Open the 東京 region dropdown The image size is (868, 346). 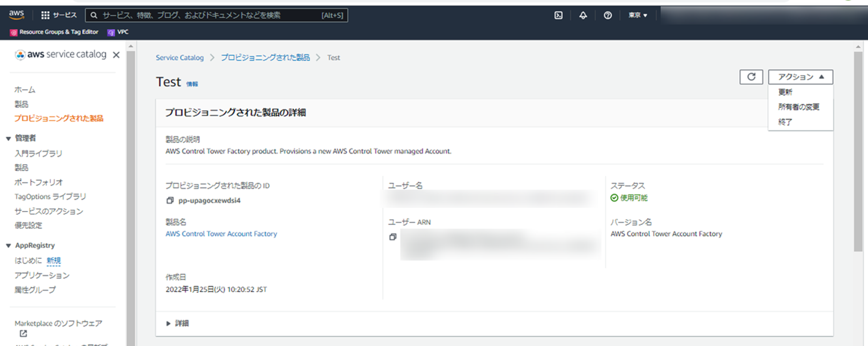point(638,15)
